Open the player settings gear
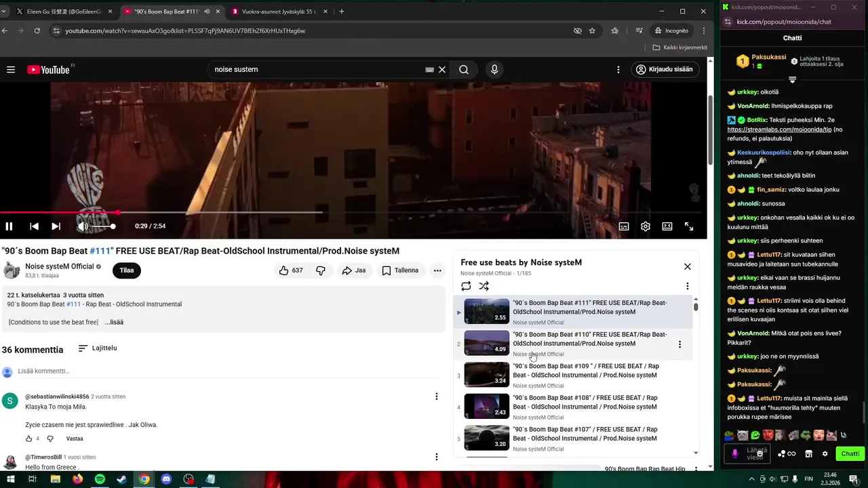This screenshot has width=868, height=488. tap(646, 226)
